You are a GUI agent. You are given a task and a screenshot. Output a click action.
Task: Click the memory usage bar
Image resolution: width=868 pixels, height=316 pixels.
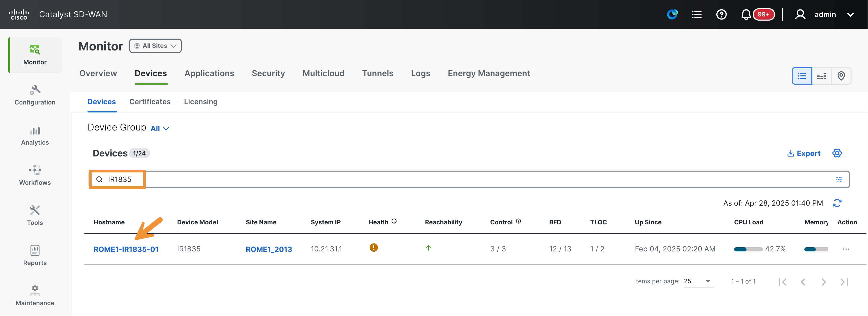[816, 249]
